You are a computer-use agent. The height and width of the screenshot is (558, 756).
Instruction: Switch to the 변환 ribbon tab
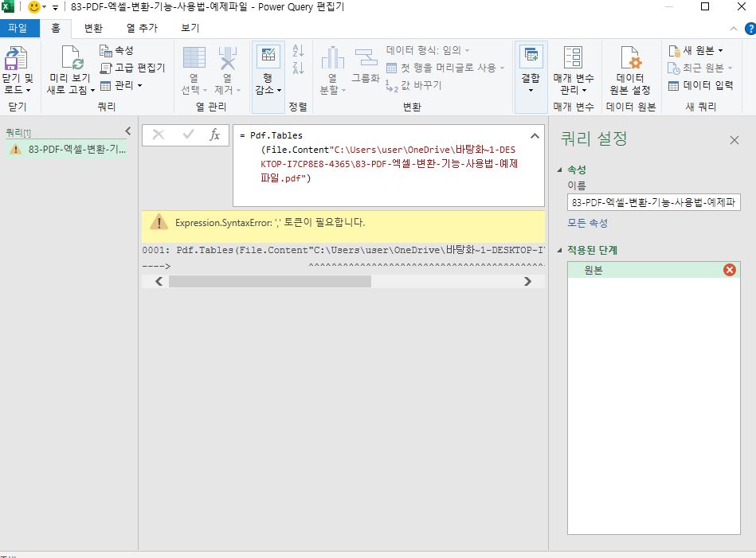click(94, 25)
